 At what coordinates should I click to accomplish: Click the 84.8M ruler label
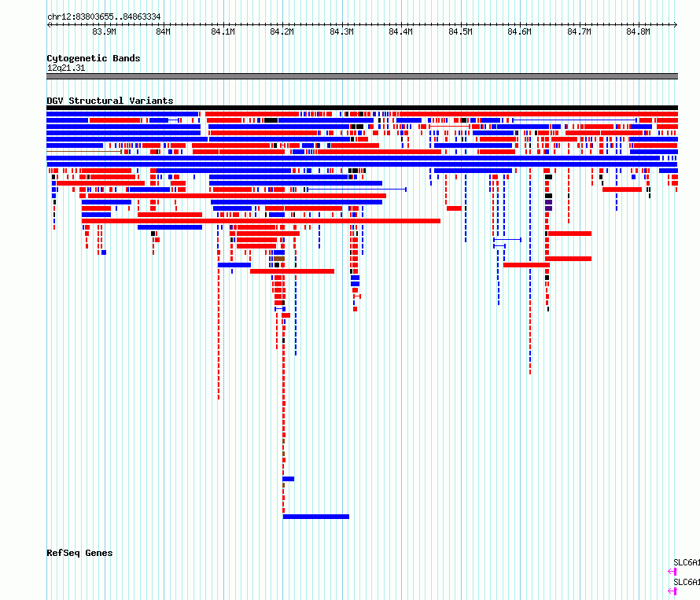click(x=639, y=31)
